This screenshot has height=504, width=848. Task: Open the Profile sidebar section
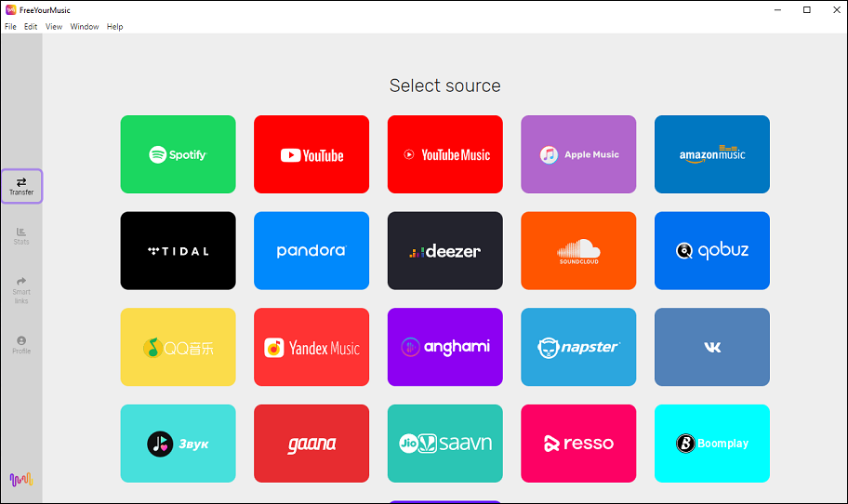point(21,345)
